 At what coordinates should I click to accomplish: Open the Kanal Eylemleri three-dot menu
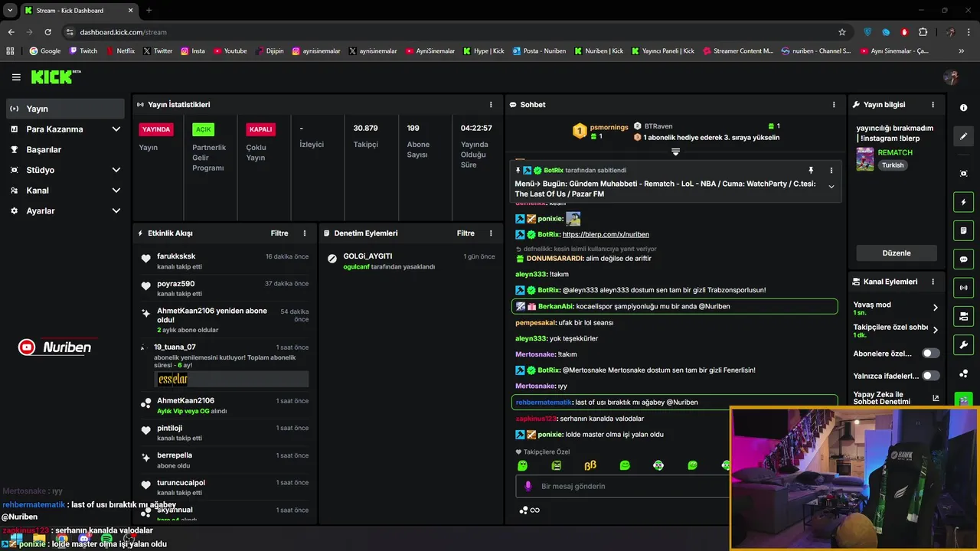(x=933, y=282)
